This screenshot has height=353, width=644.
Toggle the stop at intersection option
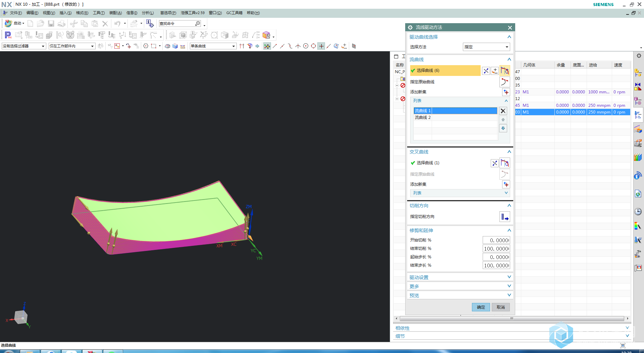pyautogui.click(x=242, y=46)
